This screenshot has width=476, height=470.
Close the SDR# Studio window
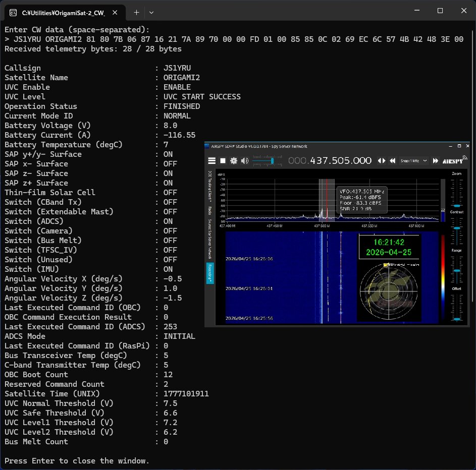[x=467, y=146]
